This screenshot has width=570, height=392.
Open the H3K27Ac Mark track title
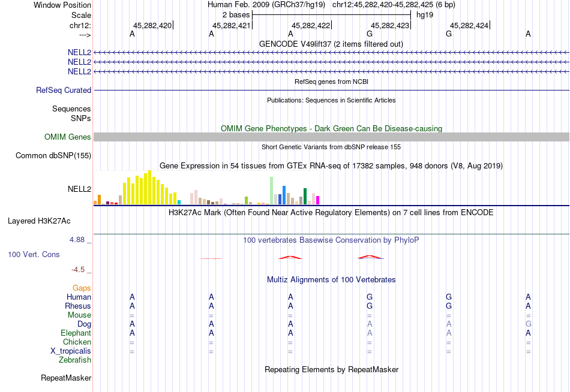tap(331, 213)
